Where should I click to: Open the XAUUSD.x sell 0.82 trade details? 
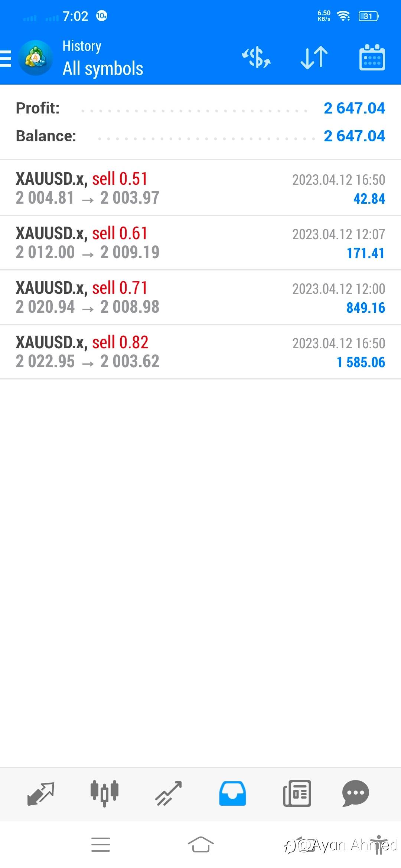click(200, 352)
